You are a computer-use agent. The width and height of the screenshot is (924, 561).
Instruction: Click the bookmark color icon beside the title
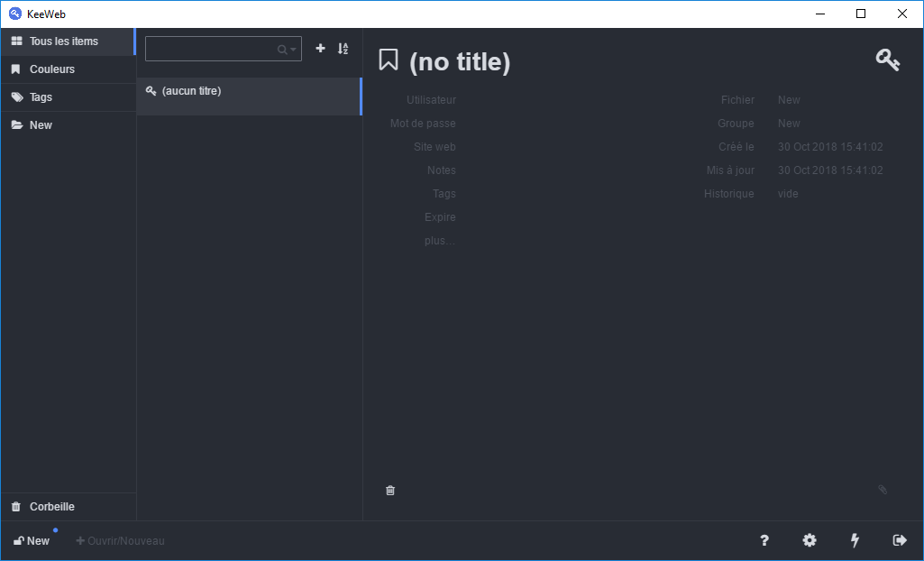(x=389, y=60)
